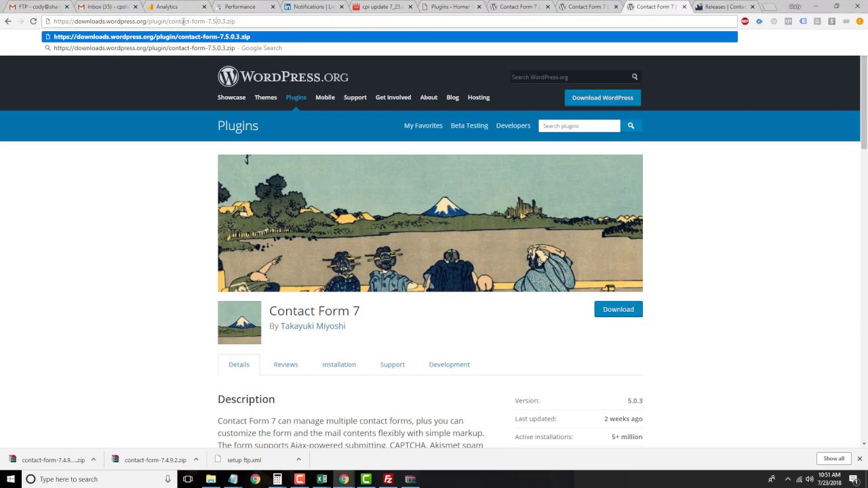Focus the Search WordPress.org field
The image size is (868, 488).
tap(570, 77)
